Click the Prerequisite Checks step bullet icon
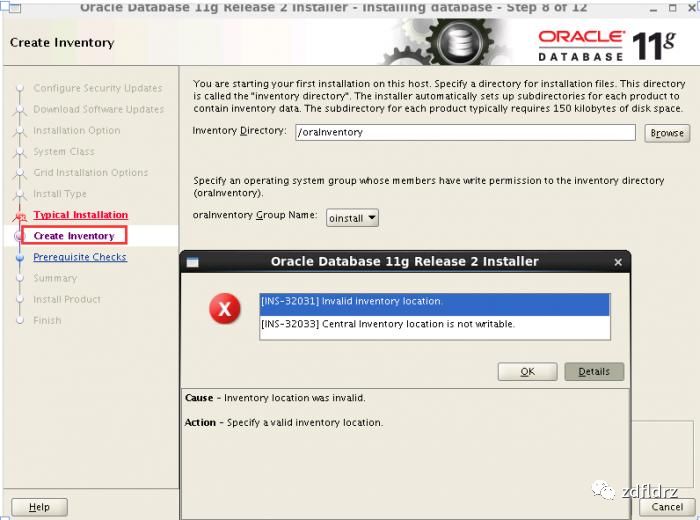The image size is (700, 520). click(20, 258)
